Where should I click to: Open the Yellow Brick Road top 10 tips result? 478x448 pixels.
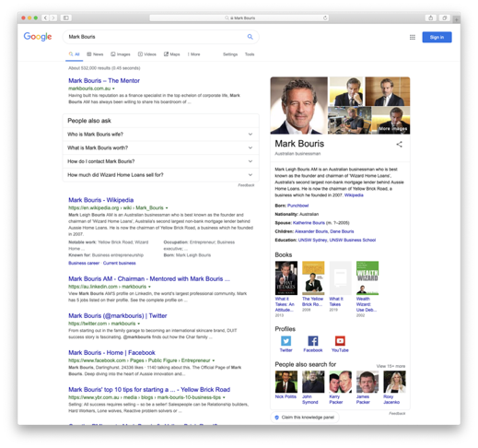tap(149, 389)
